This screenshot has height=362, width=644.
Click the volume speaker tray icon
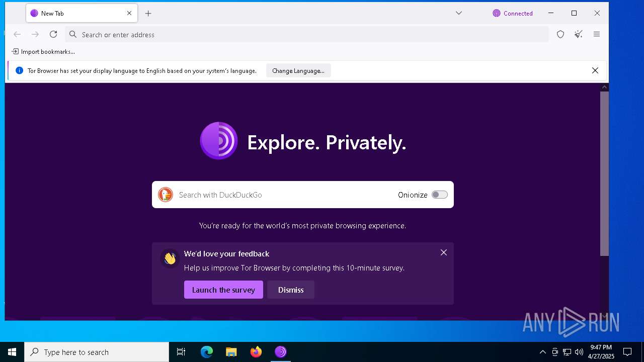[579, 352]
